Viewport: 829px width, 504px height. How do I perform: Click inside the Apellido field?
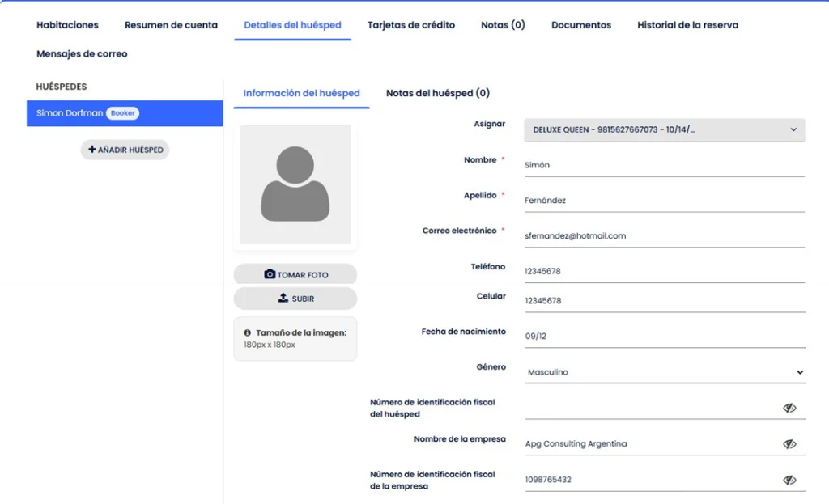[x=664, y=200]
